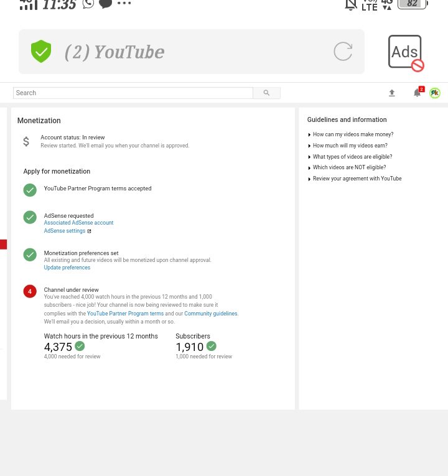Open Community guidelines link
The height and width of the screenshot is (476, 448).
[x=211, y=313]
